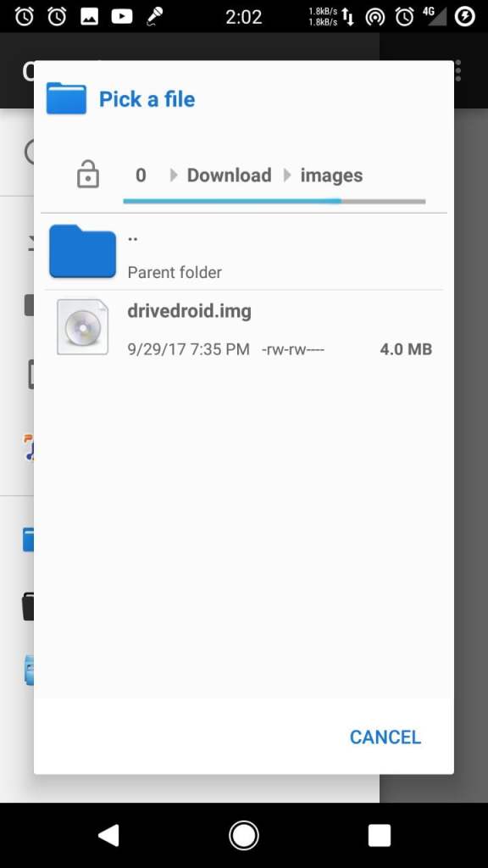Click the arrow between 0 and Download

coord(174,175)
